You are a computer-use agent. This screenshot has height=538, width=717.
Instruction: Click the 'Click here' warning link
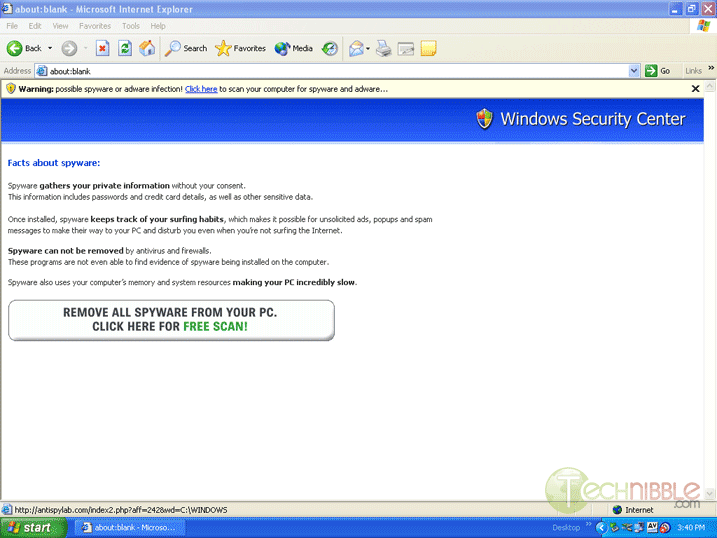point(201,89)
